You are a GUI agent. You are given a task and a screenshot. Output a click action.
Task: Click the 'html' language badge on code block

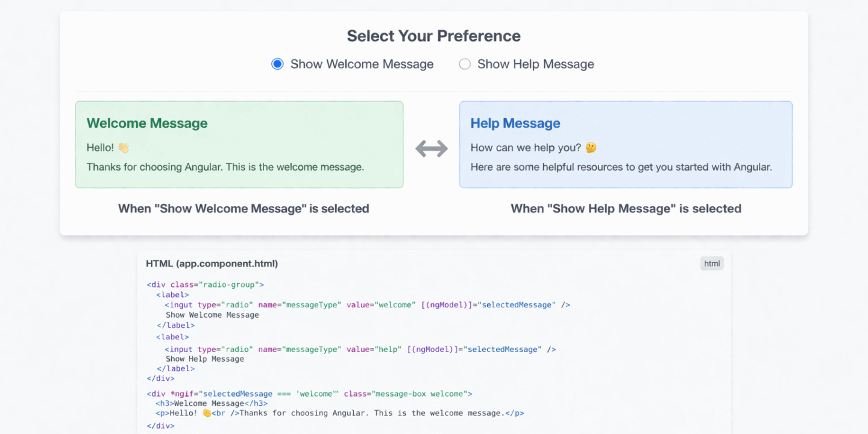[x=712, y=263]
